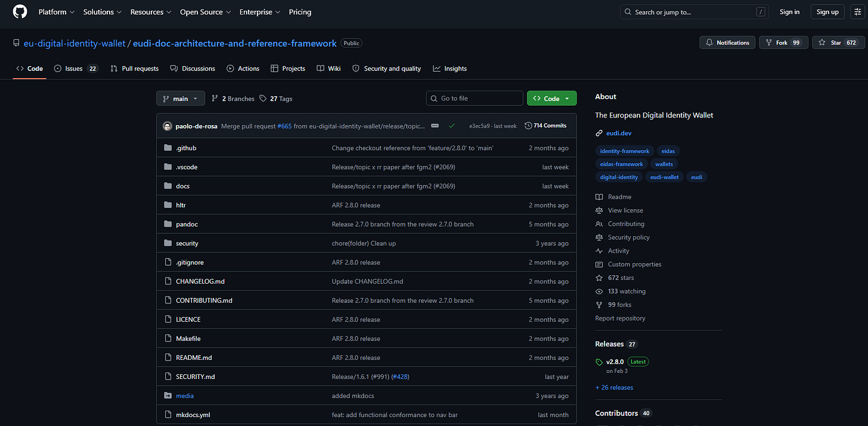Open SECURITY.md file
Screen dimensions: 868x426
[x=196, y=377]
